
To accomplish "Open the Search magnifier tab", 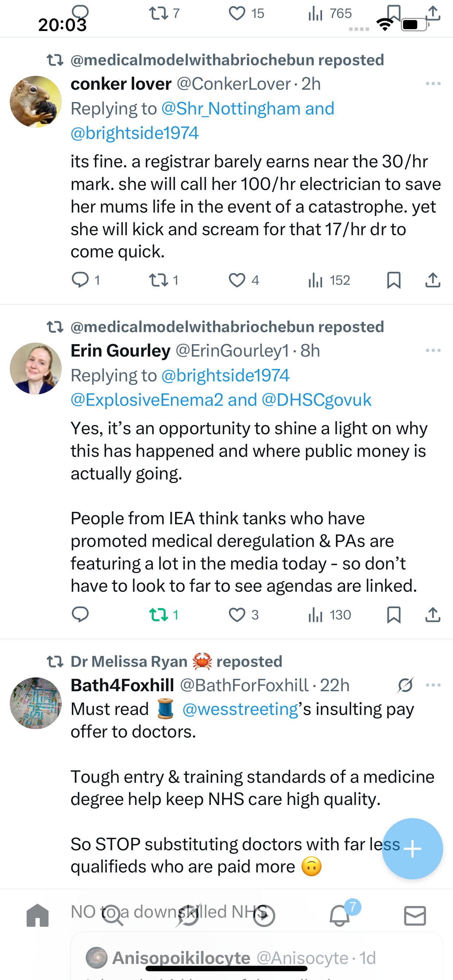I will click(x=113, y=915).
